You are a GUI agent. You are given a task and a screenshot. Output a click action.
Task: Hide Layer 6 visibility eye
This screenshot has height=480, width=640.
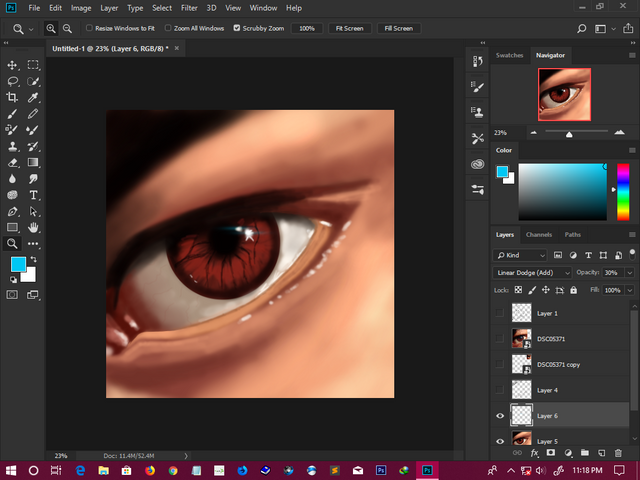point(500,416)
